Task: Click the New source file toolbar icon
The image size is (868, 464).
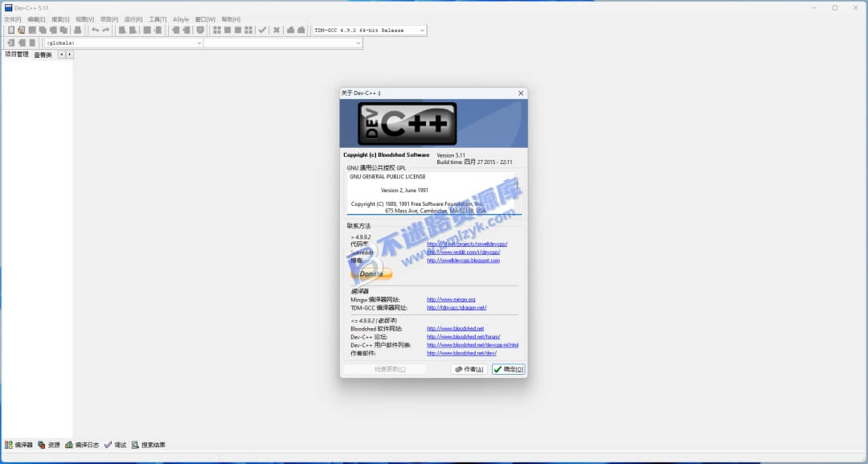Action: point(11,30)
